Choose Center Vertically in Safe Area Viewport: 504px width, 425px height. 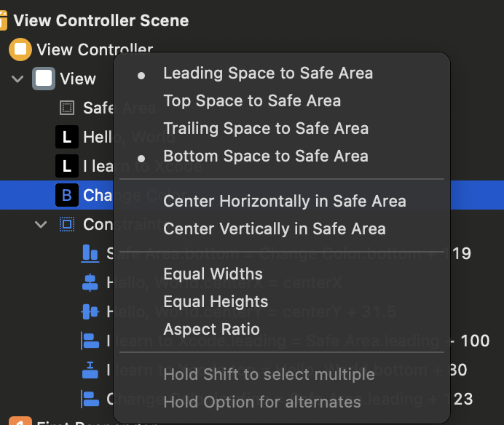[x=274, y=229]
